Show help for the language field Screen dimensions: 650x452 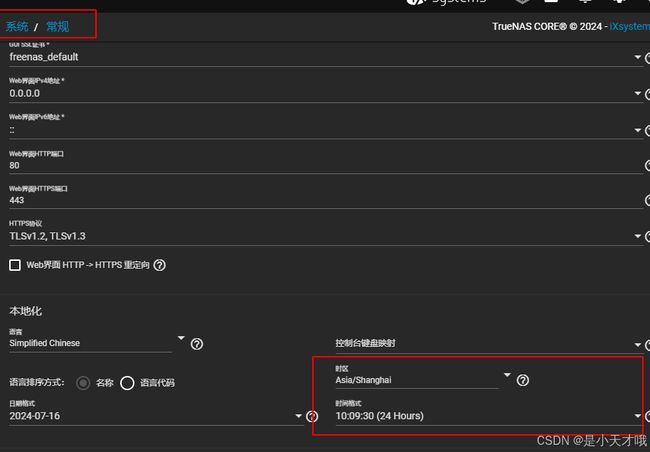[197, 344]
